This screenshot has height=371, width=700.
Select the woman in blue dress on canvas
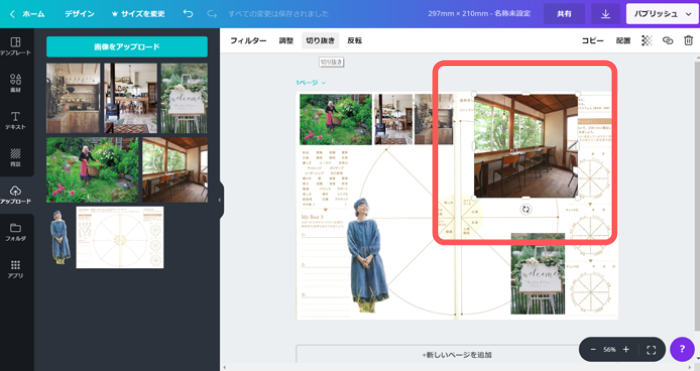[x=367, y=255]
